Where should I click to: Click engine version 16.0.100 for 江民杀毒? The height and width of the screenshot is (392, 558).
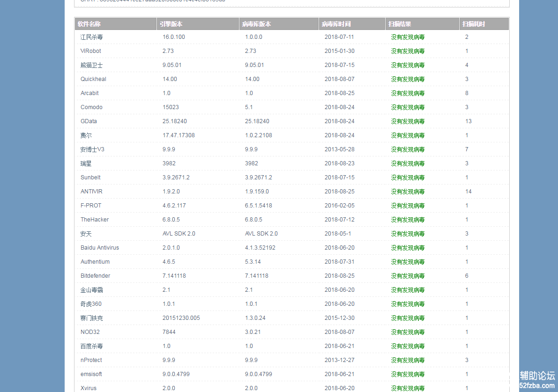coord(174,37)
